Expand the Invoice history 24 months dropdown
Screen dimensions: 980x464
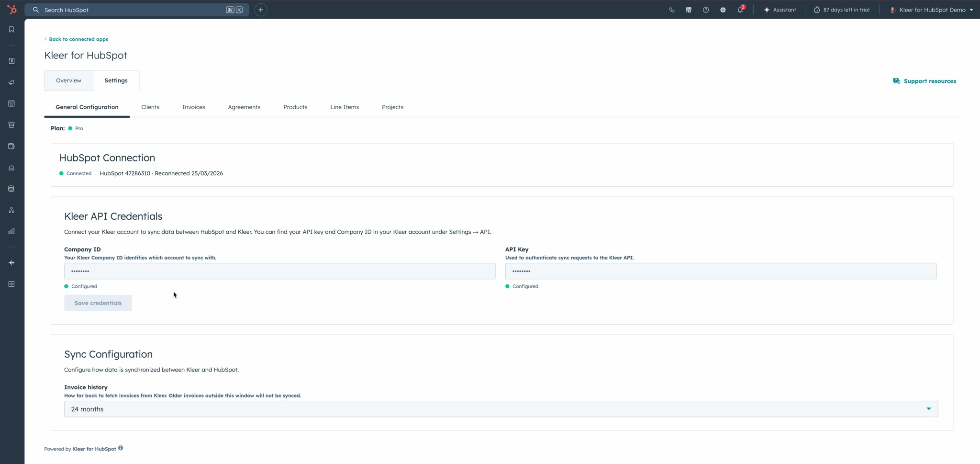pyautogui.click(x=501, y=409)
